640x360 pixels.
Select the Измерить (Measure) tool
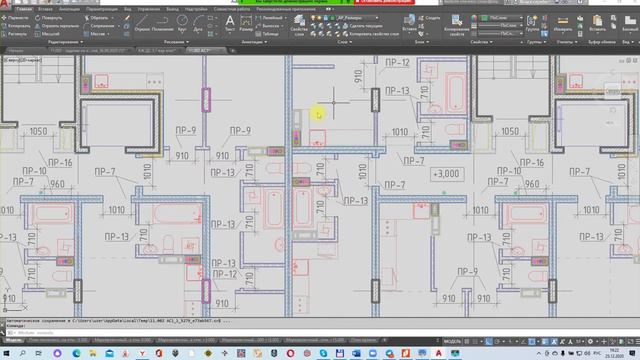(563, 23)
